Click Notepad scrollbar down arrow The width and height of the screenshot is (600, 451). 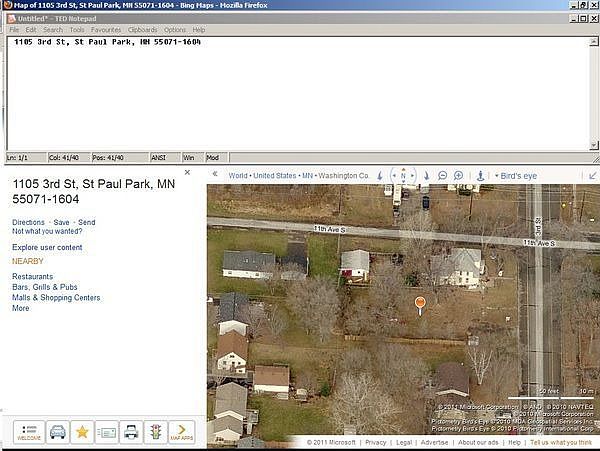[x=593, y=145]
